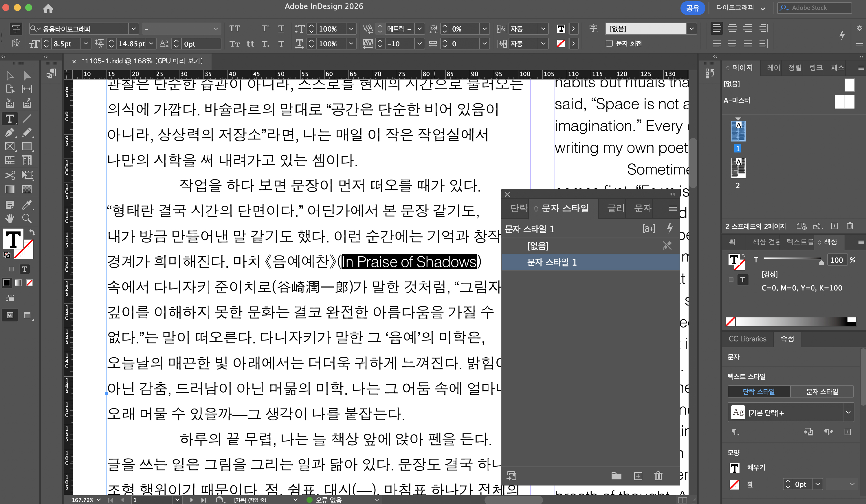Select the Hand tool
866x504 pixels.
10,218
